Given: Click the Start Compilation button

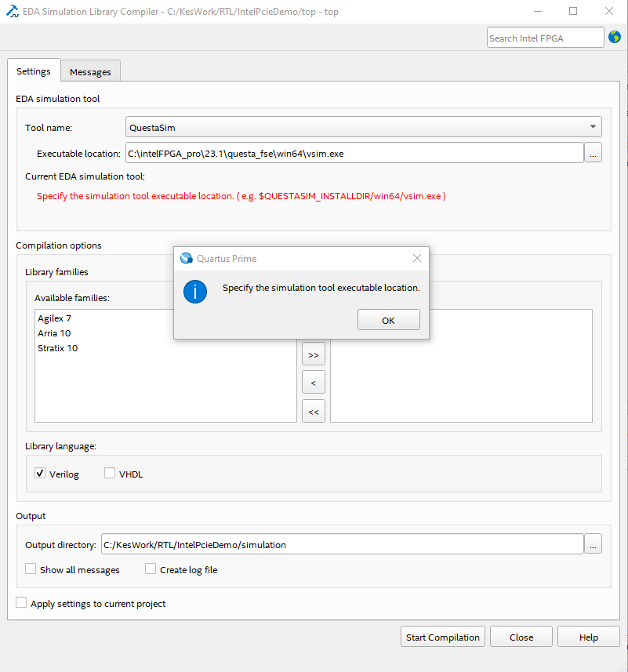Looking at the screenshot, I should click(x=443, y=637).
